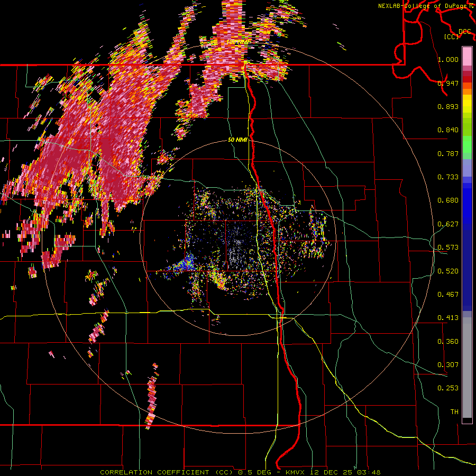The image size is (476, 476).
Task: Click the 0.627 scale value
Action: pos(448,224)
